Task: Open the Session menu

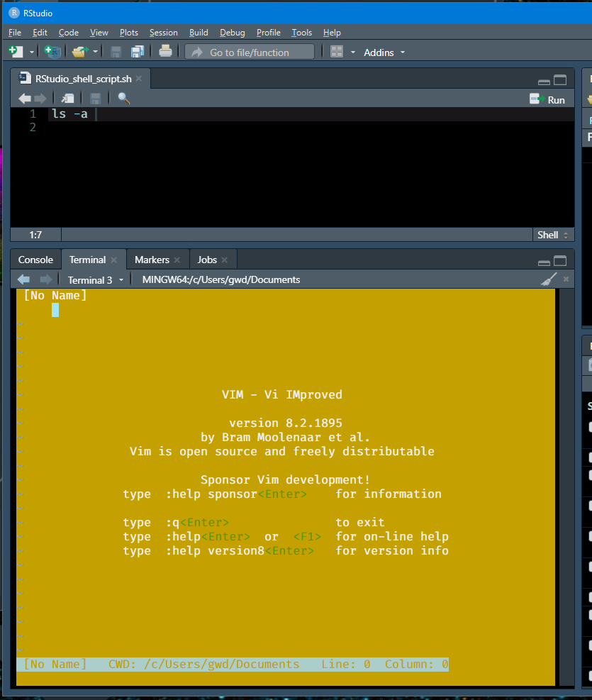Action: coord(164,32)
